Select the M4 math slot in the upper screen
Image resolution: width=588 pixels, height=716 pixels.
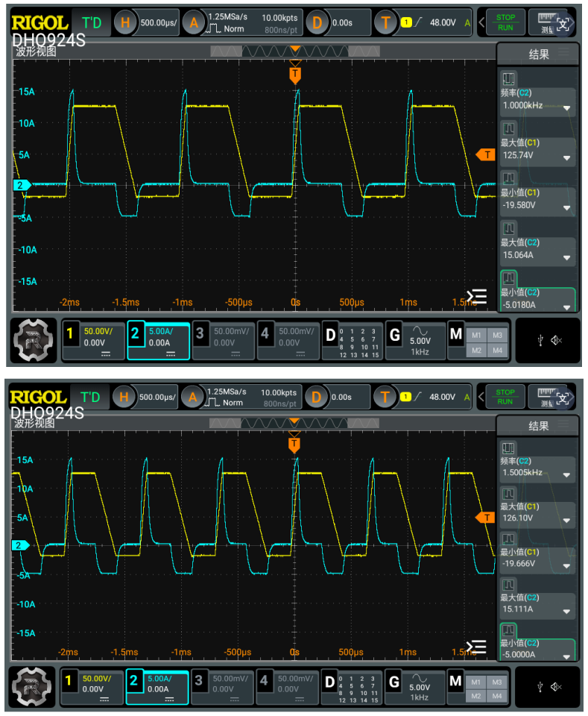[x=497, y=351]
